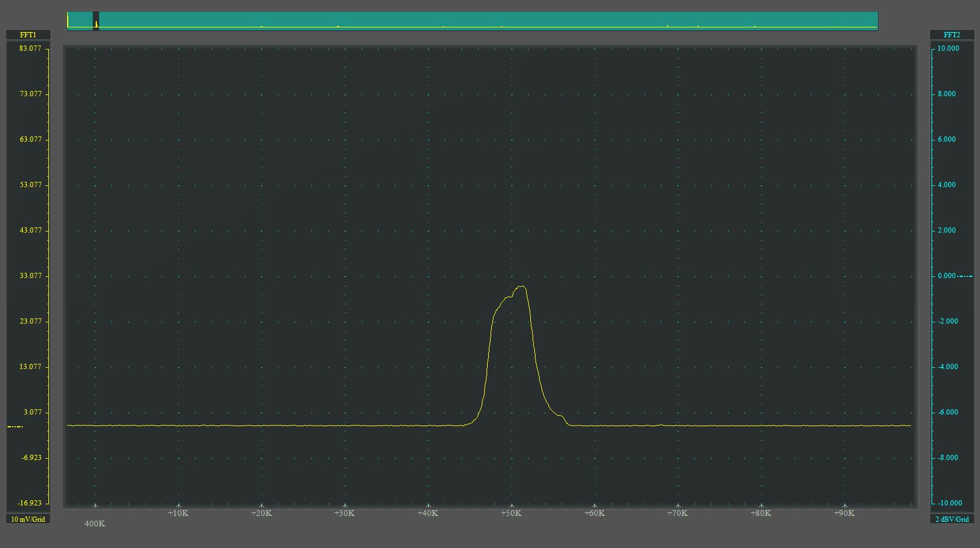The height and width of the screenshot is (548, 980).
Task: Click the 53.077 value on FFT1 axis
Action: tap(30, 185)
